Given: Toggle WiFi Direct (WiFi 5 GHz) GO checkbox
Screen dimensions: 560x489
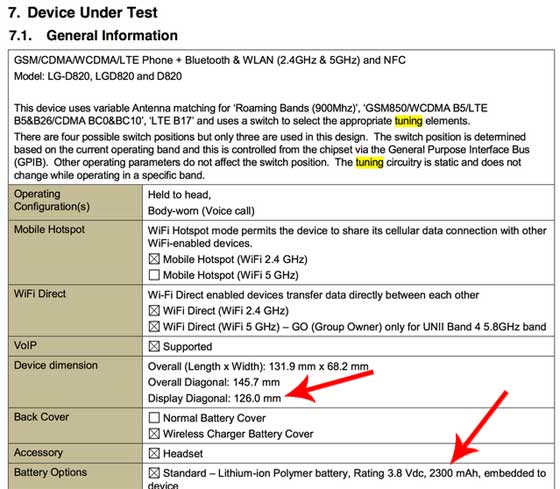Looking at the screenshot, I should click(154, 326).
